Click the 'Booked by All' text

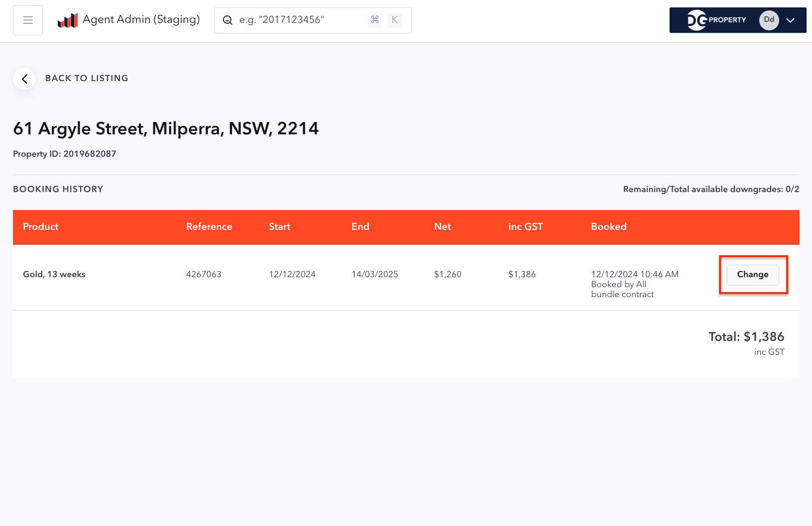click(x=619, y=284)
